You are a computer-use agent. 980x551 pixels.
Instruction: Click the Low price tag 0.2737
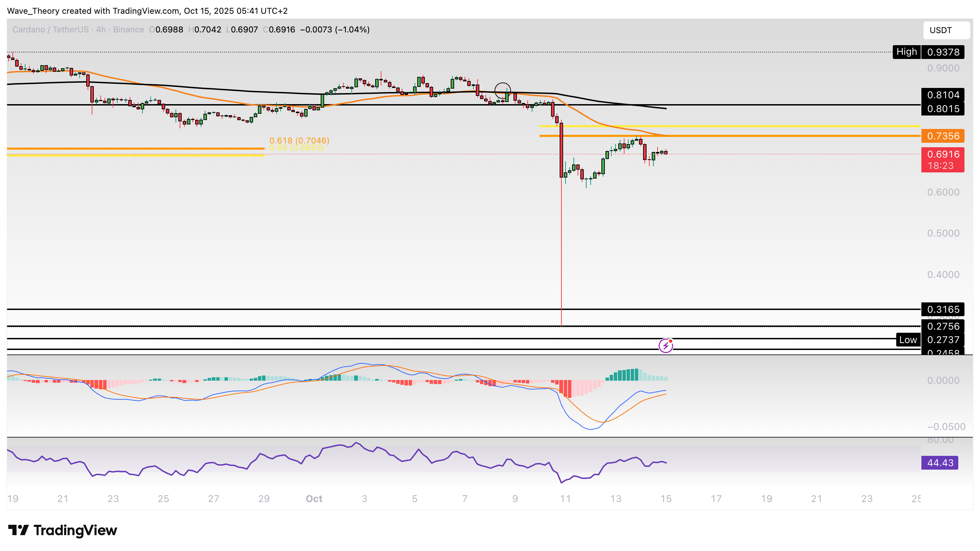(942, 340)
